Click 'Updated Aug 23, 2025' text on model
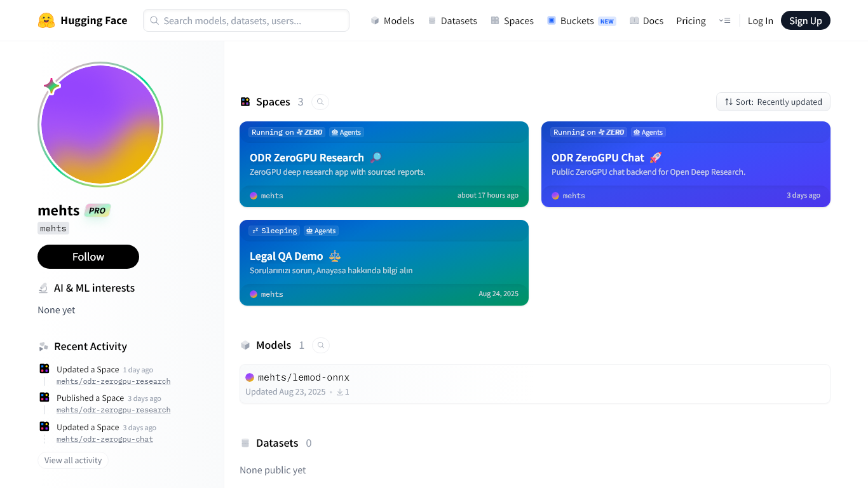The image size is (868, 488). pos(285,392)
